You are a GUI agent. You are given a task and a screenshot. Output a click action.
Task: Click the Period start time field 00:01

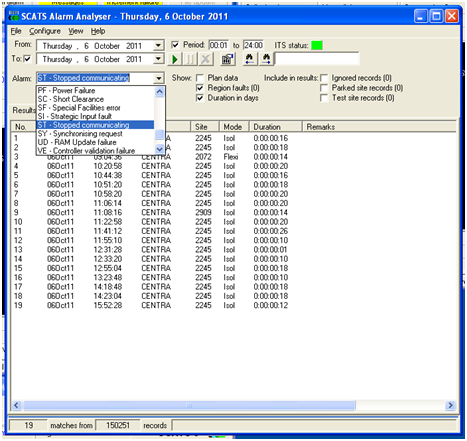[218, 45]
